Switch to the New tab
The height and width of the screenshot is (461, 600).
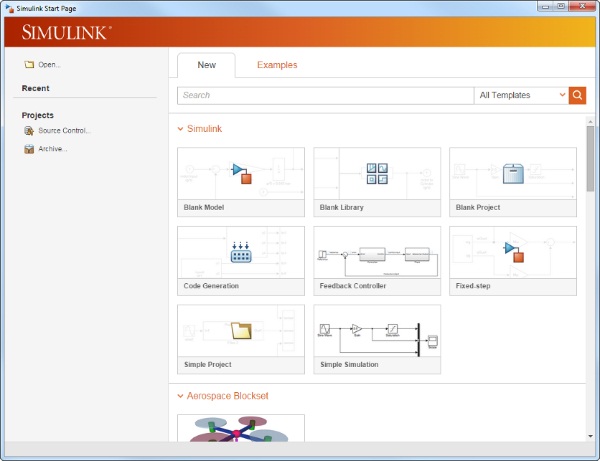click(207, 65)
